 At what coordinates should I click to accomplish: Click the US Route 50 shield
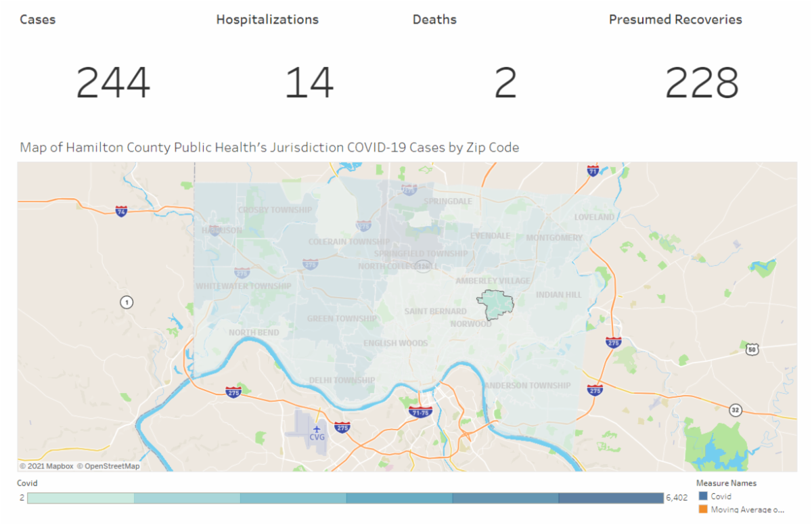752,349
